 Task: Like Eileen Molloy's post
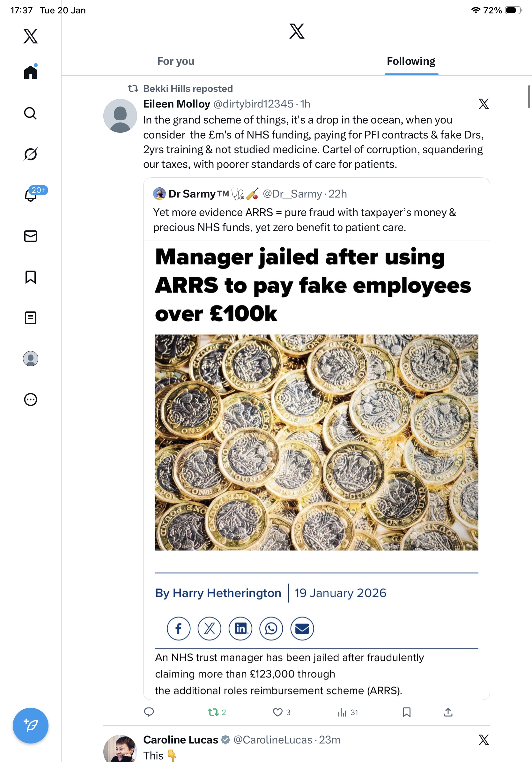(277, 712)
